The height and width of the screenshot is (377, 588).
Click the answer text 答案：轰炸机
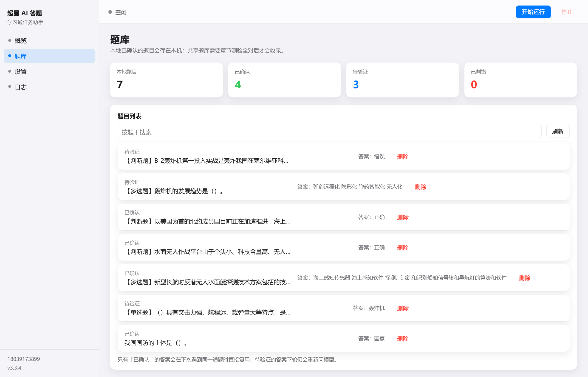(369, 308)
